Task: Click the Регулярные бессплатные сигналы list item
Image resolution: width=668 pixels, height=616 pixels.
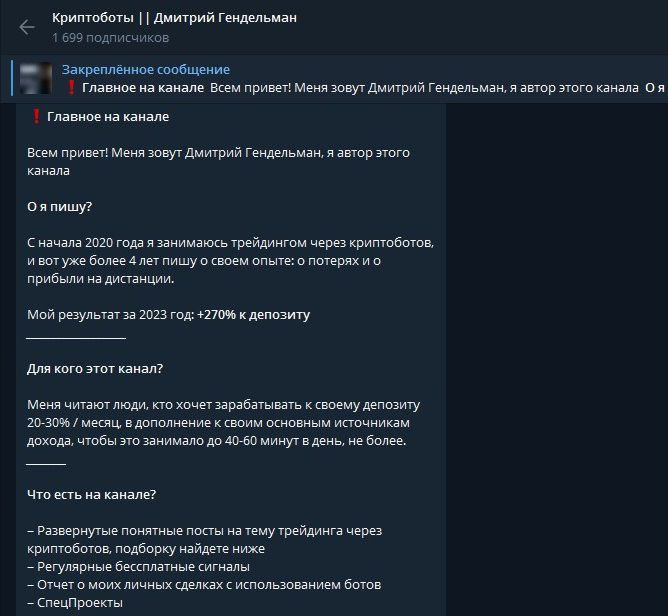Action: (138, 567)
